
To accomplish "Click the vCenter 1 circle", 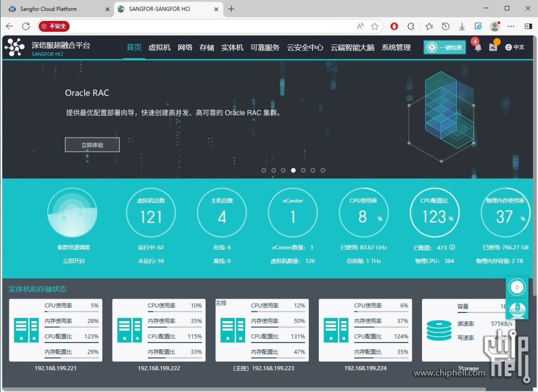I will [x=293, y=213].
